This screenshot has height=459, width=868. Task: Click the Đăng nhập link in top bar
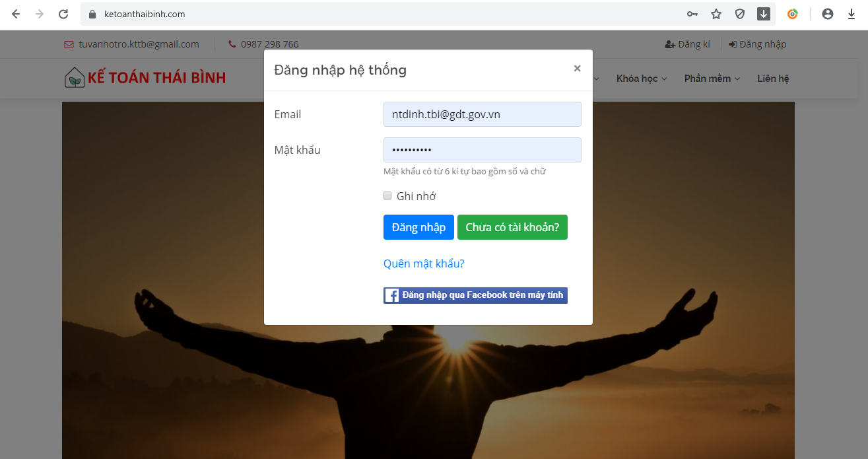[758, 44]
